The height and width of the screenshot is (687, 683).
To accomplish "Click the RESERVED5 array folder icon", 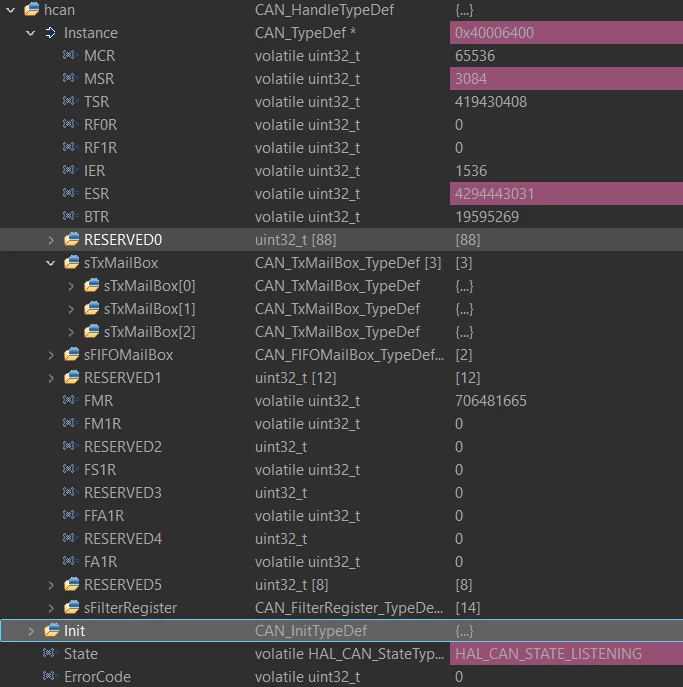I will [x=71, y=584].
